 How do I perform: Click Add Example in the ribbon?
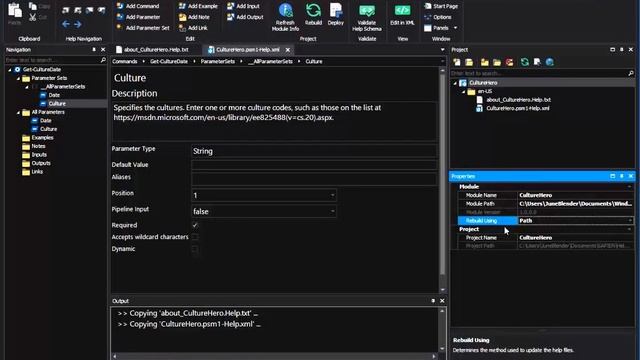[198, 6]
